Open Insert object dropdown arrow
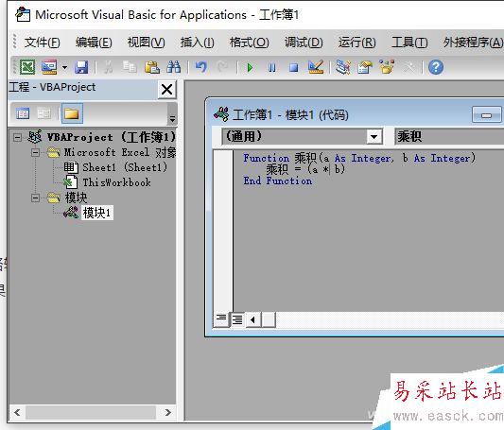Image resolution: width=504 pixels, height=430 pixels. tap(64, 67)
